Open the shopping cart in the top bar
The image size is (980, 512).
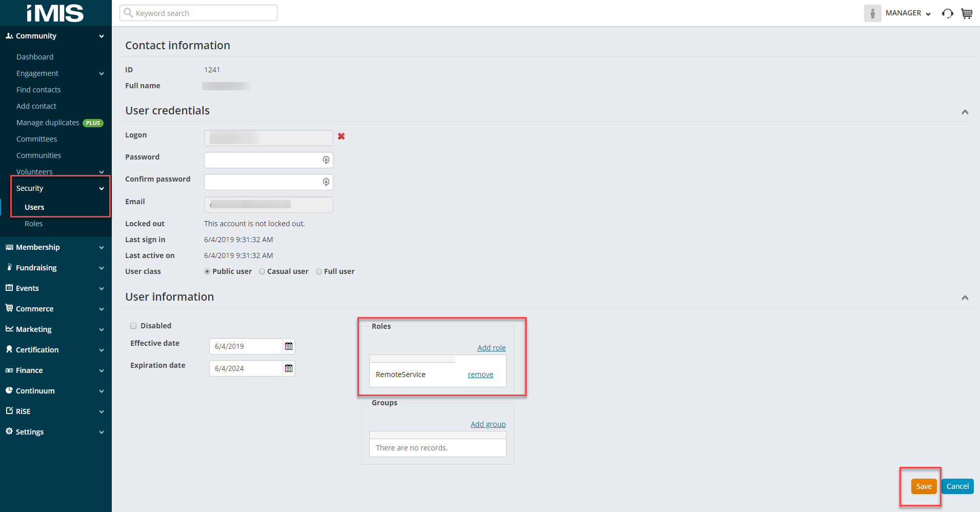coord(967,13)
